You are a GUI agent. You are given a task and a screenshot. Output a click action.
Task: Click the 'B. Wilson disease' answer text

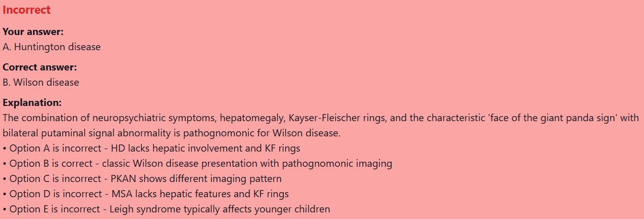click(x=41, y=82)
